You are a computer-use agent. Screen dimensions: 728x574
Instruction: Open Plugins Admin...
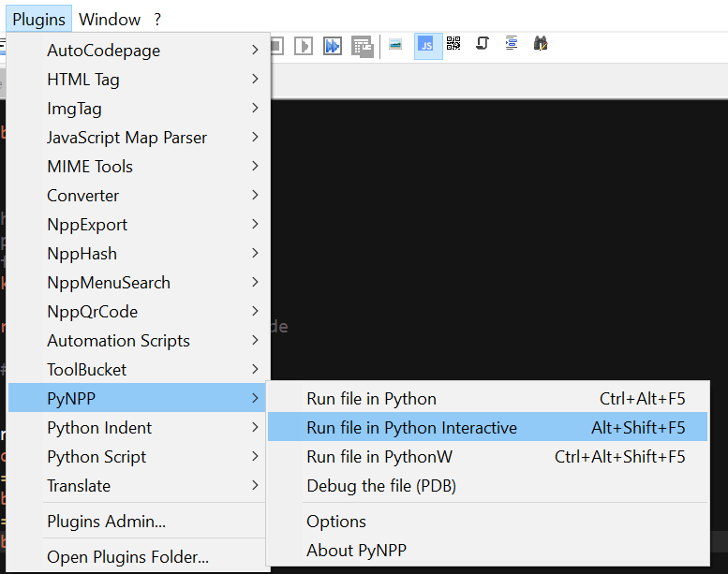(x=137, y=521)
